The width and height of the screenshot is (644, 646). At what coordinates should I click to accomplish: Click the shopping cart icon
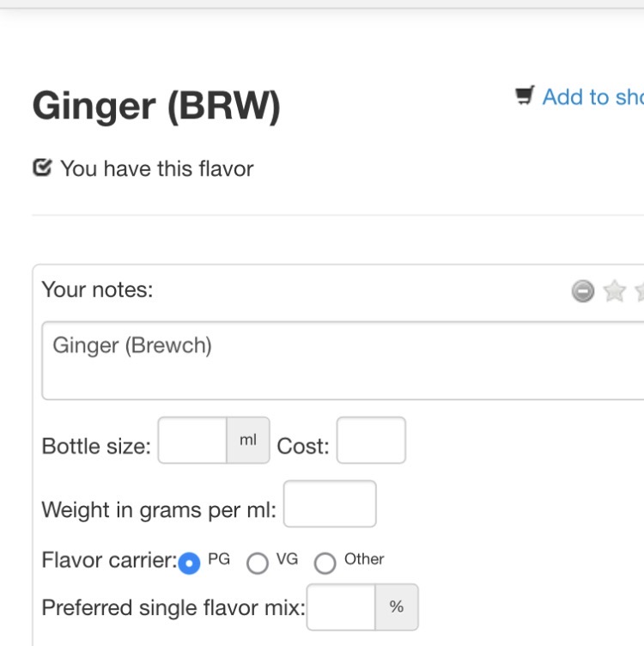pos(525,96)
